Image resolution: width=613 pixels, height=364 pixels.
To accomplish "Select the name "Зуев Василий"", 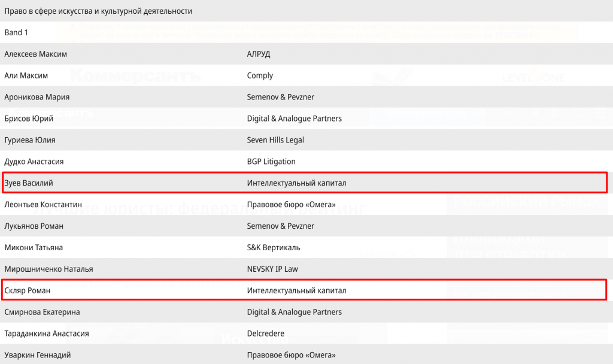I will pos(29,183).
